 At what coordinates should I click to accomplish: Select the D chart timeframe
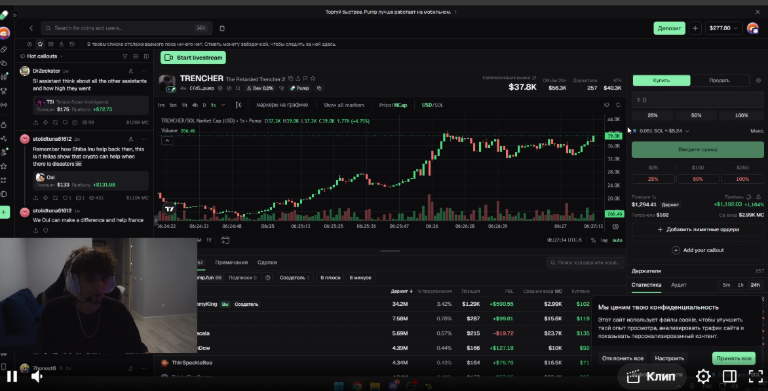tap(204, 105)
